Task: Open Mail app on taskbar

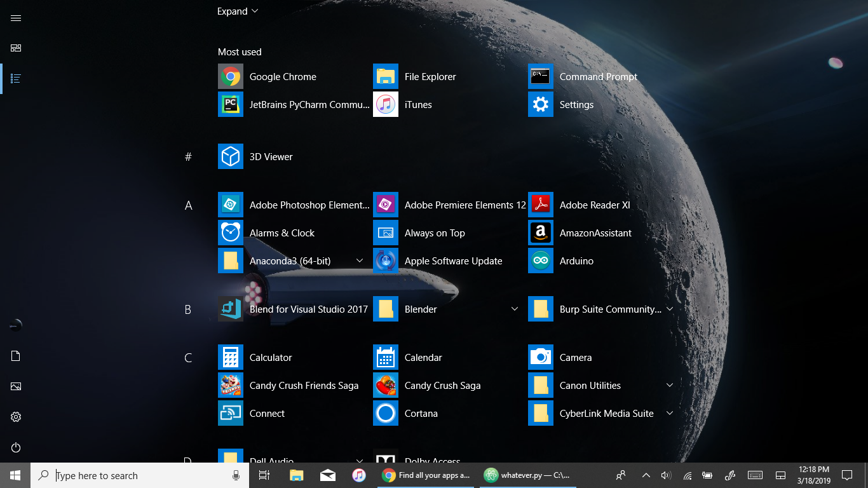Action: pyautogui.click(x=328, y=475)
